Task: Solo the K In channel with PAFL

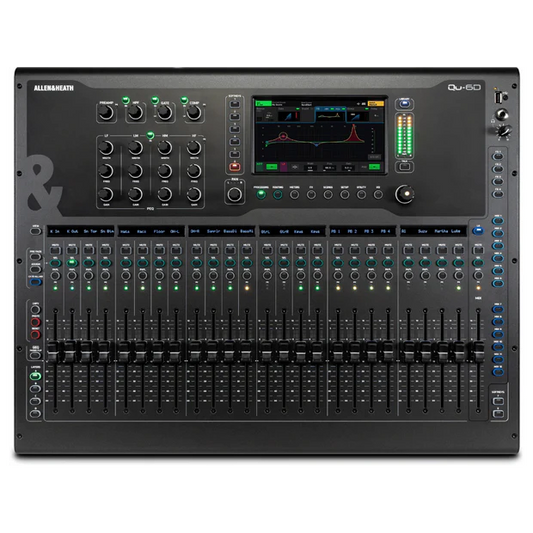Action: pyautogui.click(x=55, y=275)
